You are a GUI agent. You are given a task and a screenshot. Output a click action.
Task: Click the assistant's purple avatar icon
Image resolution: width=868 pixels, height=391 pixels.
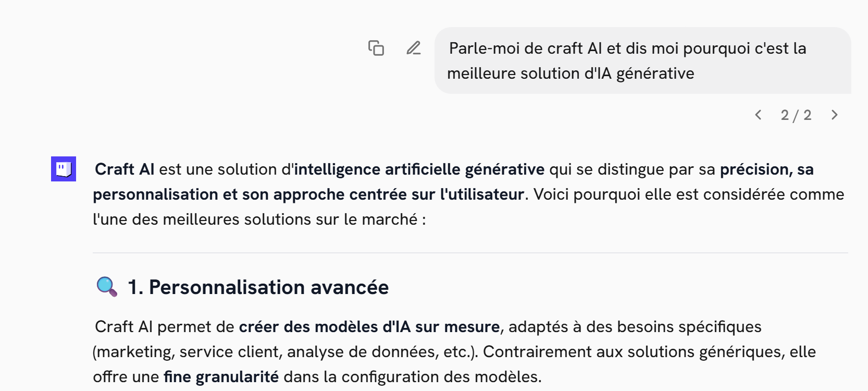coord(64,169)
